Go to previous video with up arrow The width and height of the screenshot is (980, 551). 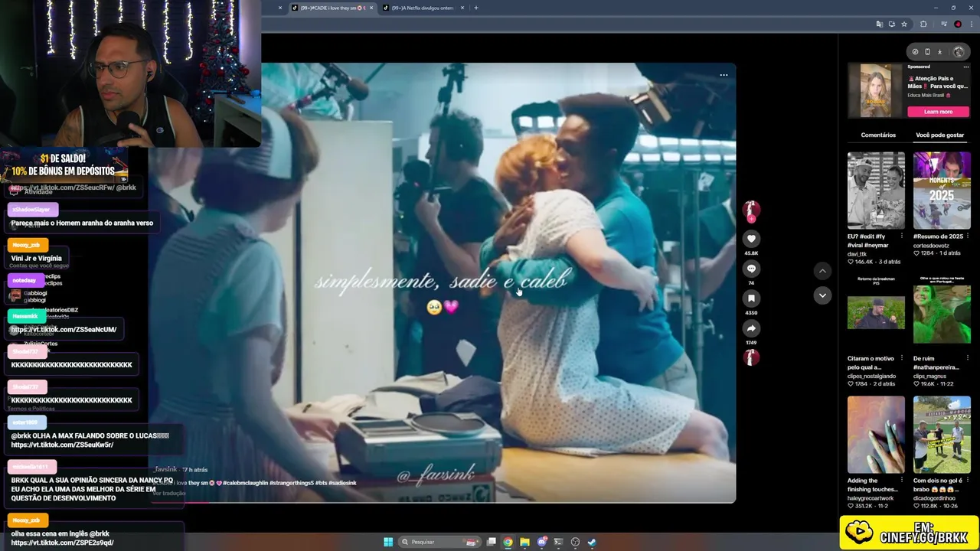coord(822,271)
